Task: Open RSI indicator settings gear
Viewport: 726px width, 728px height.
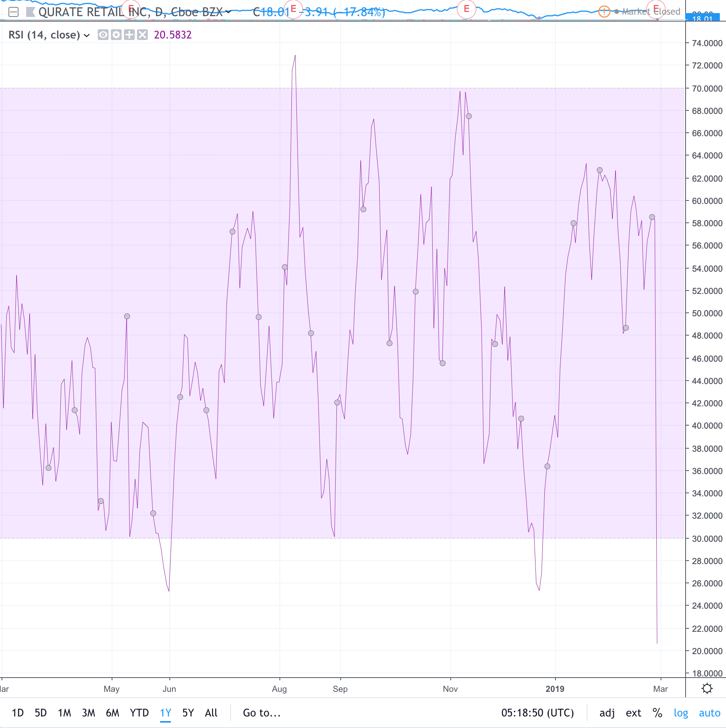Action: click(x=116, y=35)
